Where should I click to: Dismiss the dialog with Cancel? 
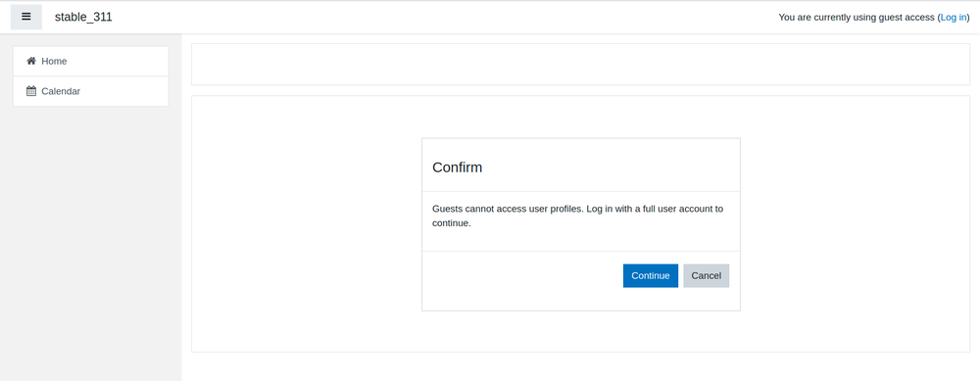(706, 275)
